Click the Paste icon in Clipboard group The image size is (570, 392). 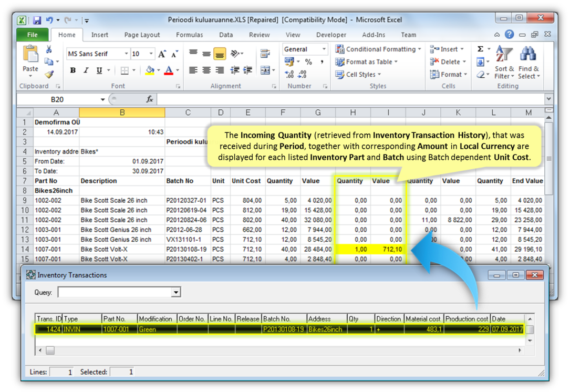(x=30, y=55)
